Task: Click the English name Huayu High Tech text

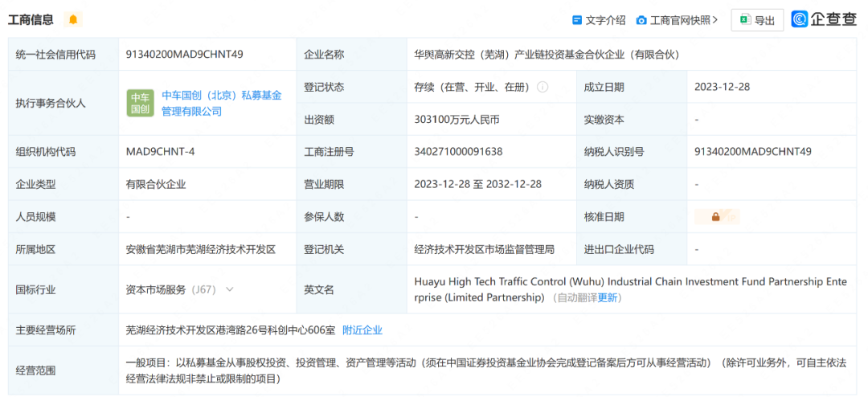Action: [631, 289]
